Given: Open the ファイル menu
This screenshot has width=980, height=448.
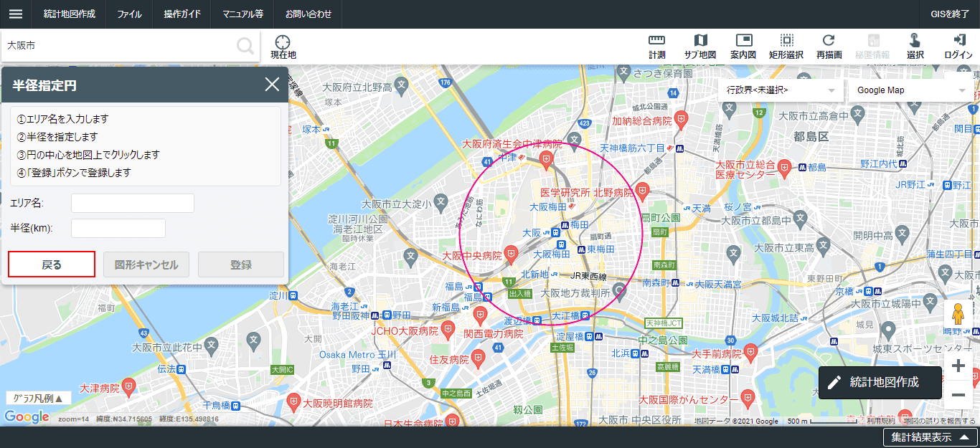Looking at the screenshot, I should 129,14.
